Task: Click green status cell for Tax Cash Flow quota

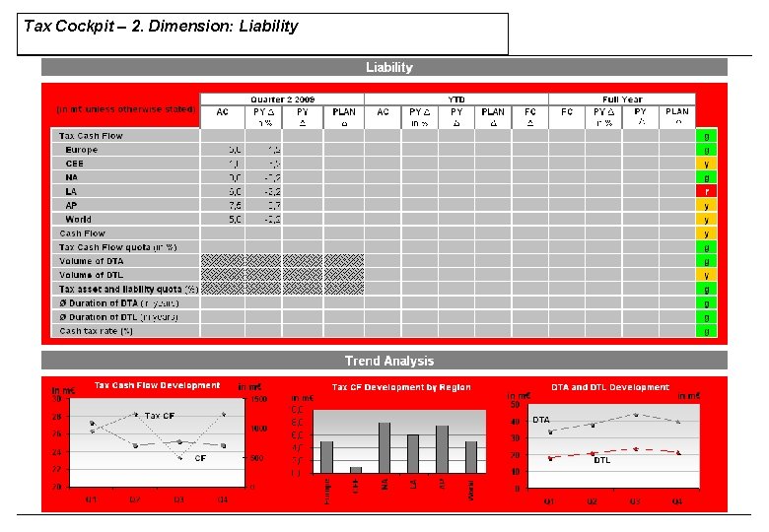Action: click(706, 247)
